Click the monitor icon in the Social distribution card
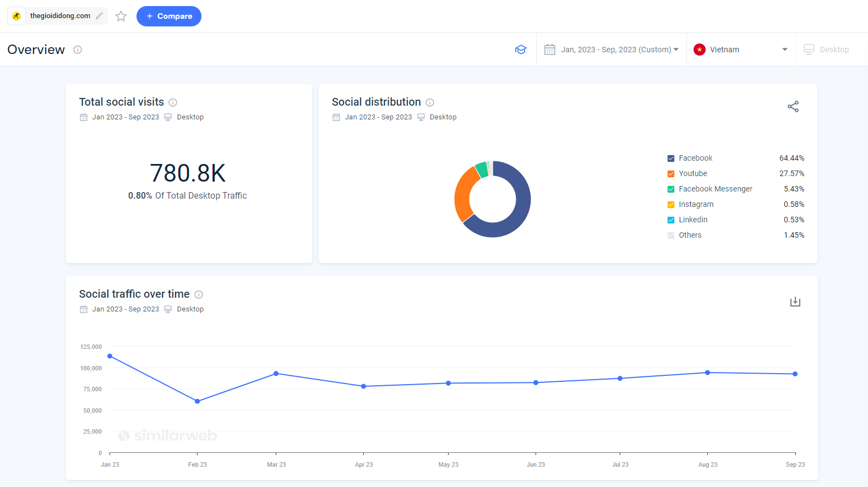 (421, 117)
